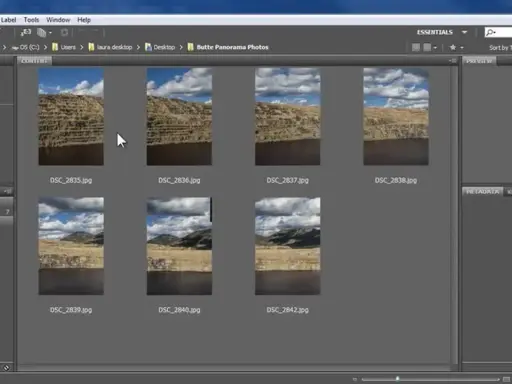This screenshot has width=512, height=384.
Task: Click the OS (C:) drive breadcrumb
Action: coord(26,47)
